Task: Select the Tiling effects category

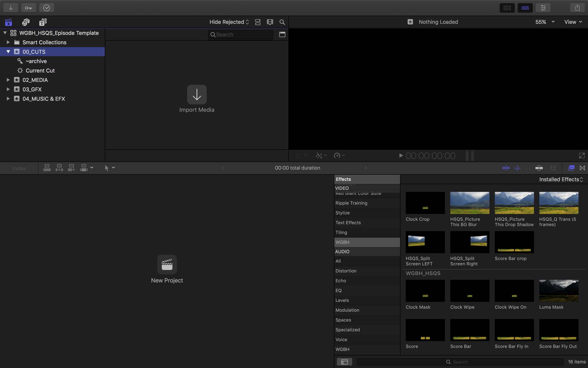Action: 367,233
